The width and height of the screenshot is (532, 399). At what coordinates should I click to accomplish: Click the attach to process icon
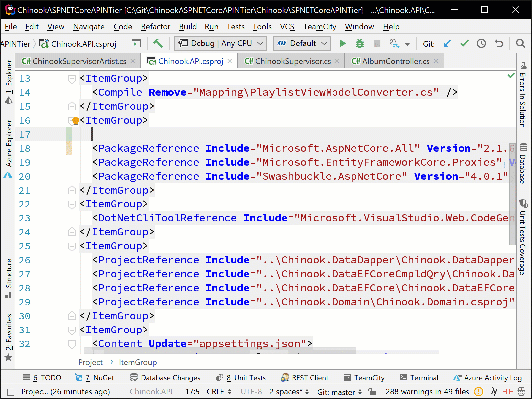pyautogui.click(x=394, y=43)
